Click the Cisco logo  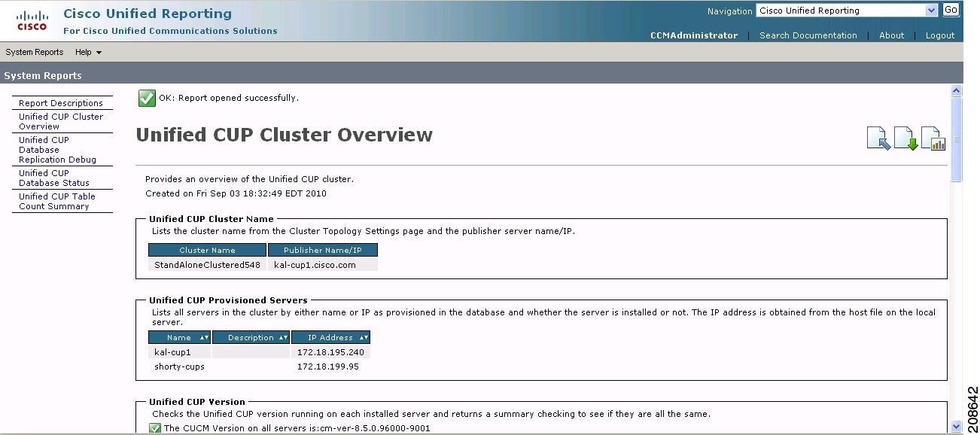(x=32, y=20)
